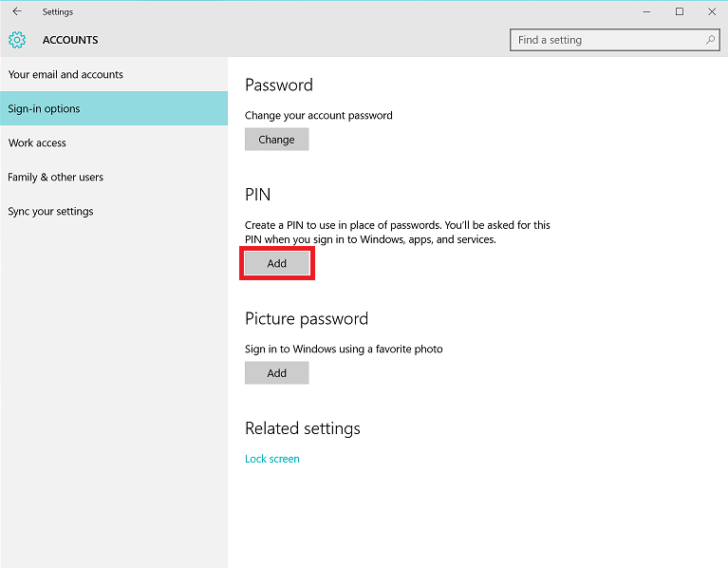Image resolution: width=728 pixels, height=568 pixels.
Task: Click the Related settings heading
Action: pos(303,428)
